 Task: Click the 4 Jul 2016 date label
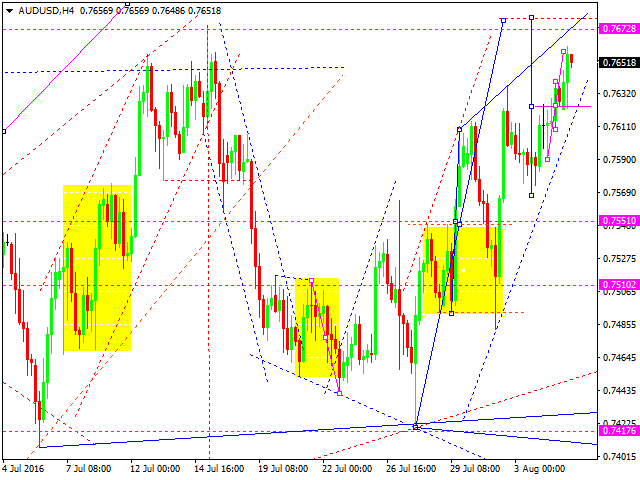coord(24,468)
